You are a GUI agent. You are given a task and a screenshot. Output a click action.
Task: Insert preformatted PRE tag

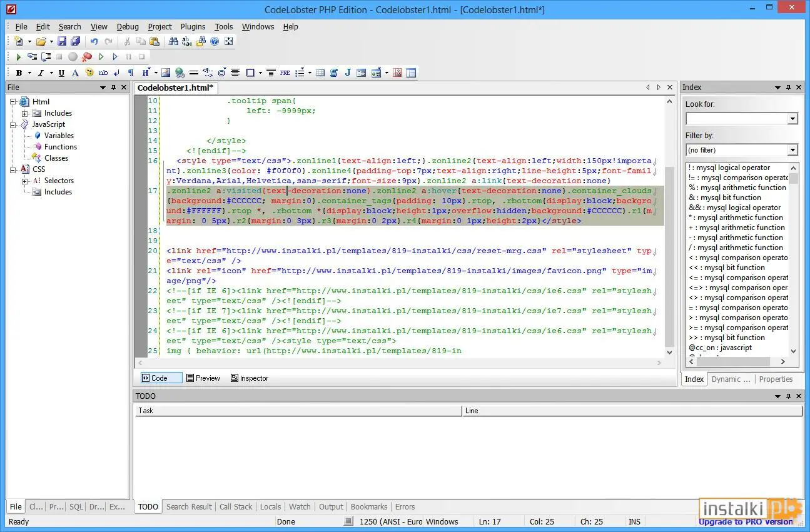285,73
